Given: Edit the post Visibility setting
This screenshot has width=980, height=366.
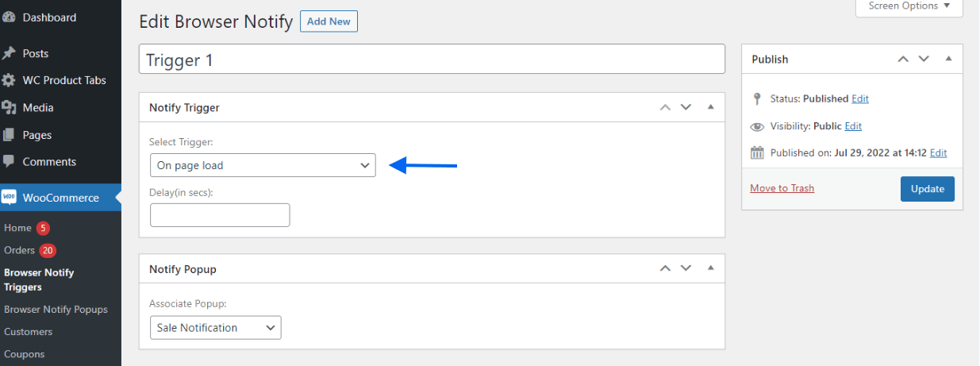Looking at the screenshot, I should (x=853, y=126).
